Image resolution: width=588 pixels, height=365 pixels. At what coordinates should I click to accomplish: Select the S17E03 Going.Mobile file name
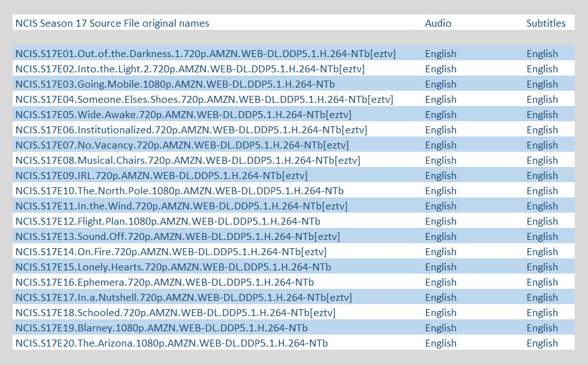point(175,84)
